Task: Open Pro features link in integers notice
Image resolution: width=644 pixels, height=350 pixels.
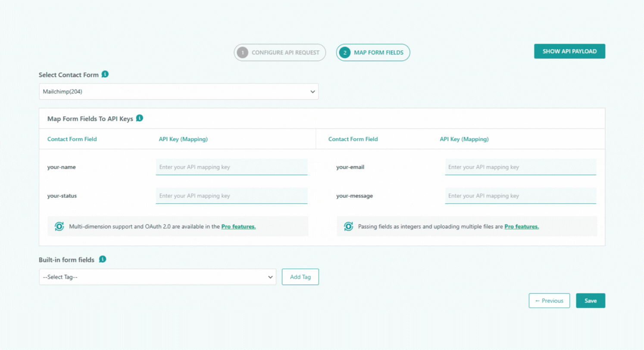Action: point(522,226)
